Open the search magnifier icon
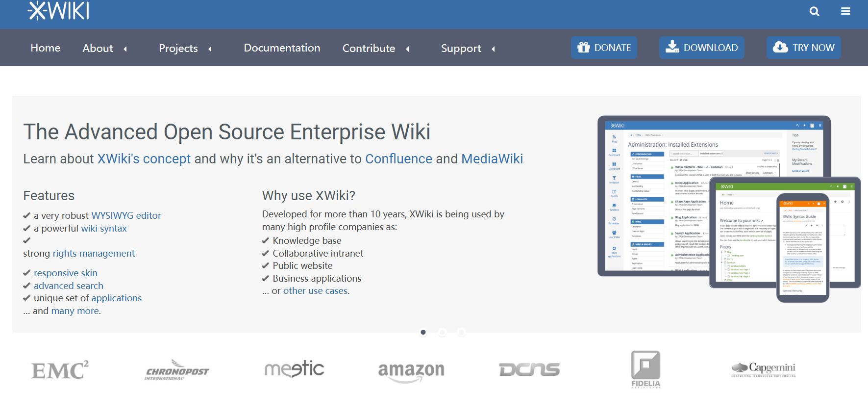Viewport: 868px width, 420px height. 815,11
